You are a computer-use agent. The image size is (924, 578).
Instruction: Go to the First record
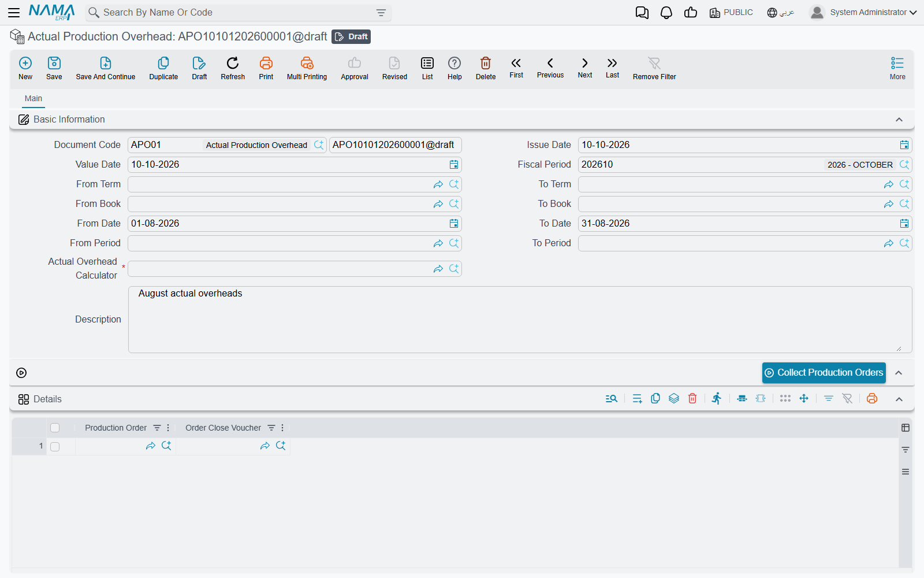[516, 63]
